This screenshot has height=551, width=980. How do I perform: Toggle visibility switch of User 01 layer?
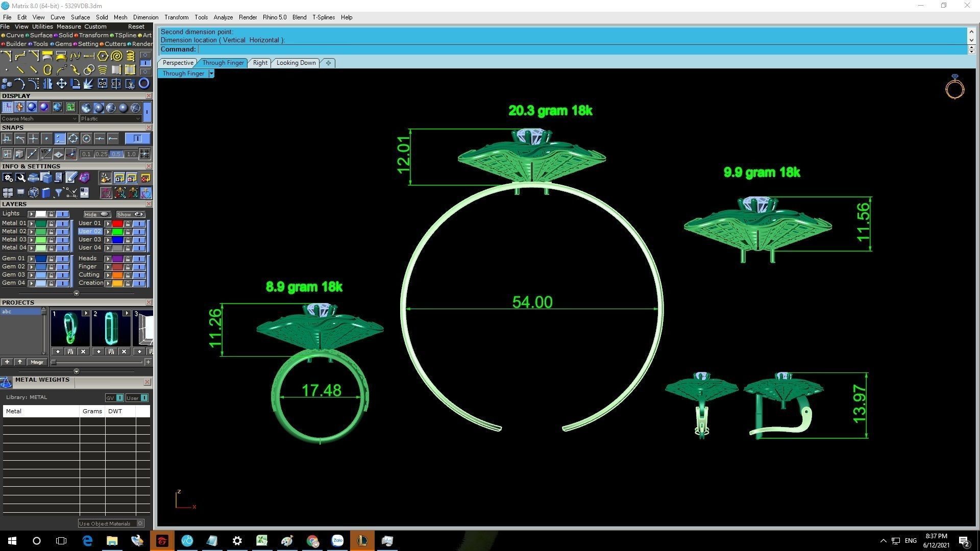[x=139, y=223]
